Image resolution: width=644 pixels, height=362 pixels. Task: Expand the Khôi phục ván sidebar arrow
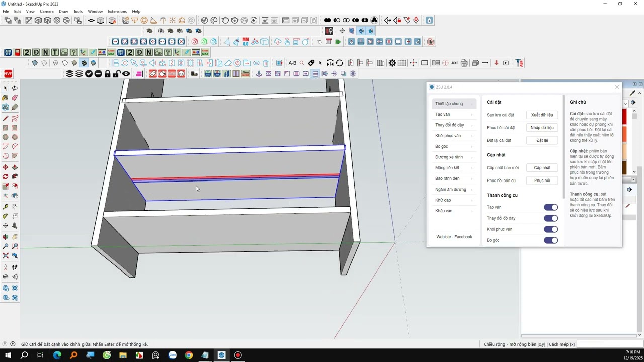[x=472, y=136]
